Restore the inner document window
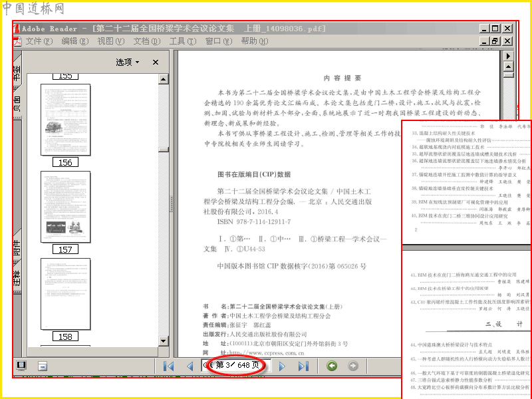 click(x=495, y=41)
